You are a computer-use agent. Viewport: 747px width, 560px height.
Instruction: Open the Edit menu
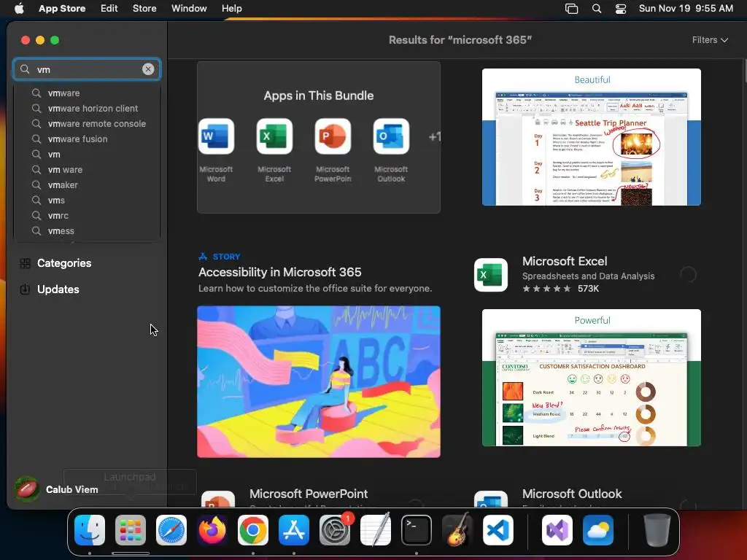(x=109, y=9)
